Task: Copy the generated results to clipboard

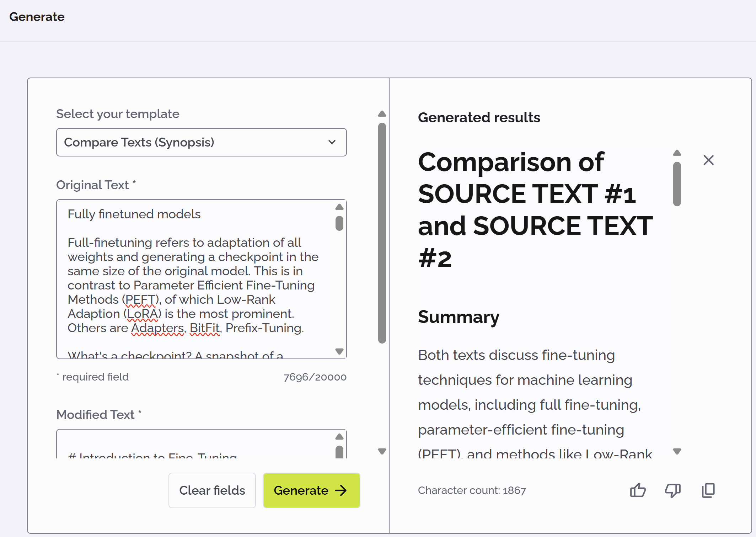Action: pos(708,490)
